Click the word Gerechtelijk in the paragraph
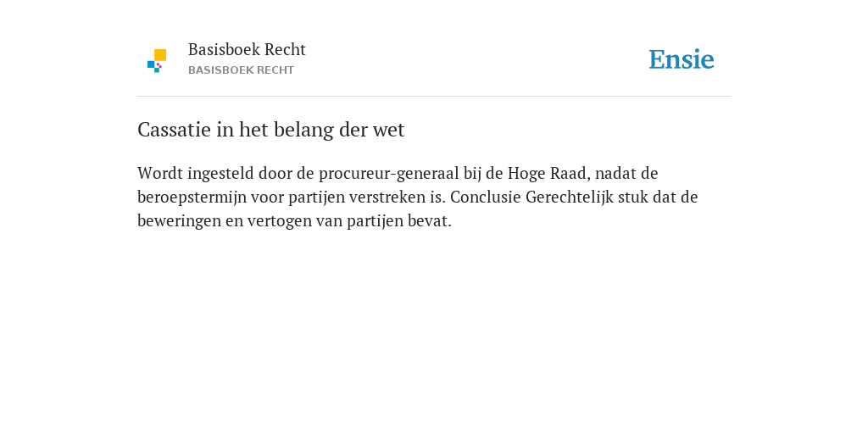The image size is (868, 434). tap(570, 197)
